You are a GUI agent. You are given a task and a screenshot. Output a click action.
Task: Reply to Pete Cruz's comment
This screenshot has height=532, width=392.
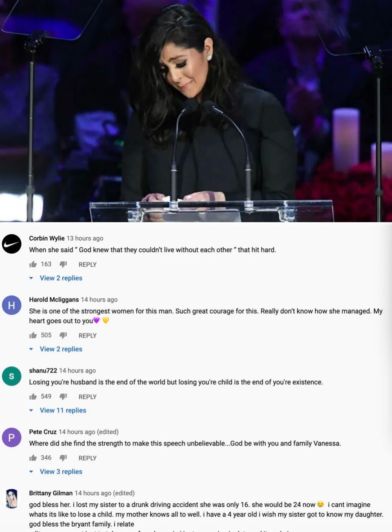pos(88,458)
